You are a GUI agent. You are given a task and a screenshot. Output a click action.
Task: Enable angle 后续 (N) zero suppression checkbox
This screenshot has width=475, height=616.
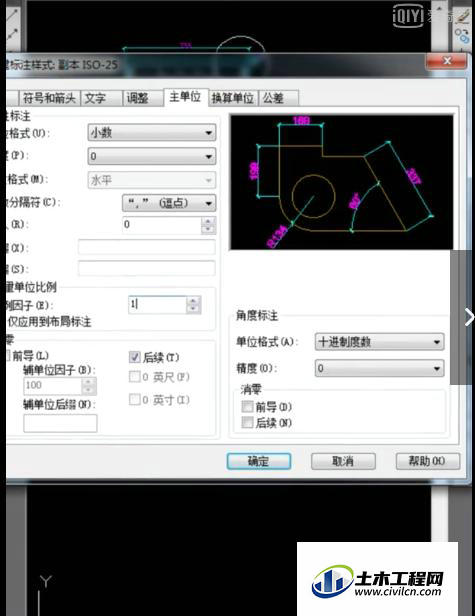click(x=247, y=422)
